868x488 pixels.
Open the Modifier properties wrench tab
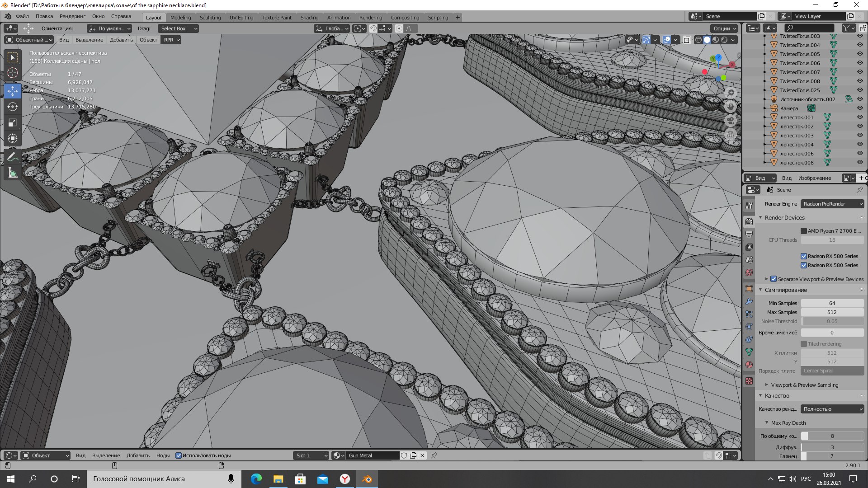pos(749,301)
